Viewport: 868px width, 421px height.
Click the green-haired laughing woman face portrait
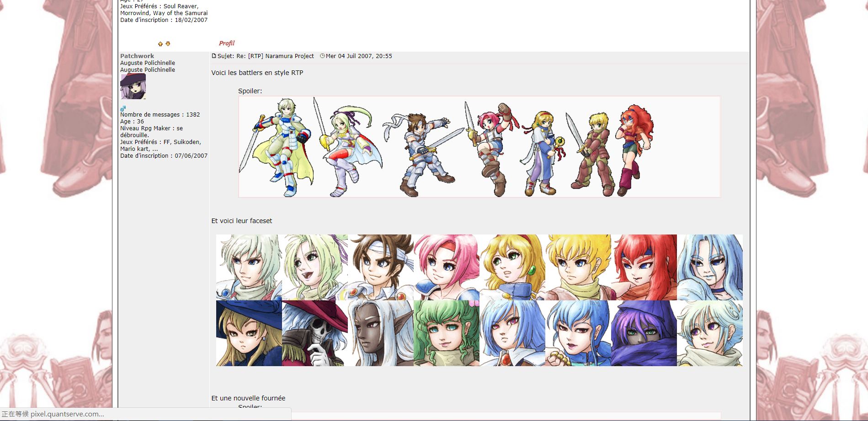click(315, 267)
